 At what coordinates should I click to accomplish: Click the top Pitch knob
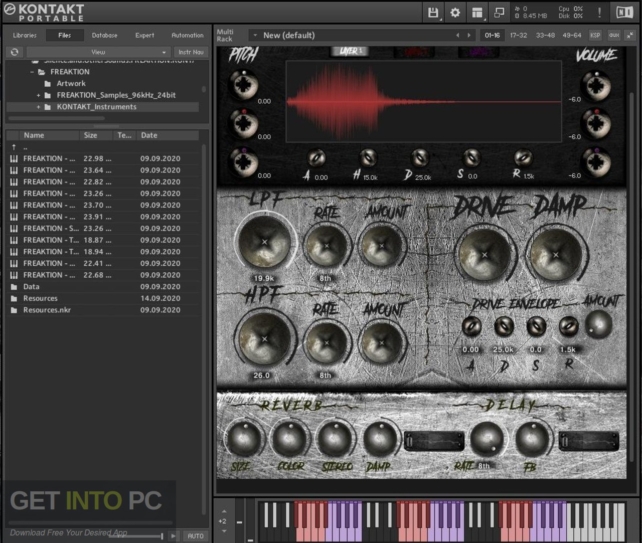244,85
